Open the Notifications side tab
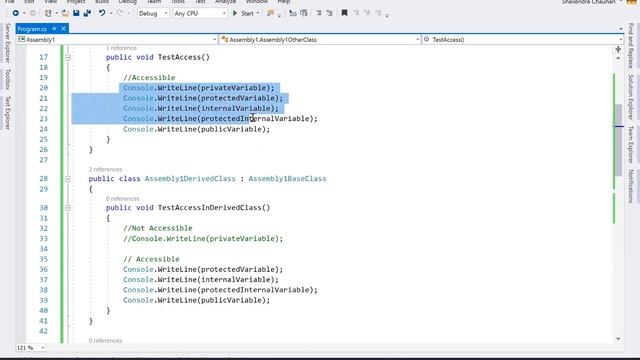Screen dimensions: 640x360 click(631, 186)
